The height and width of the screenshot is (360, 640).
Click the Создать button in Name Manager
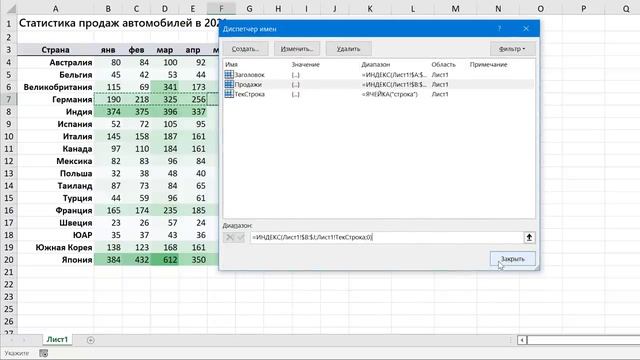point(245,49)
